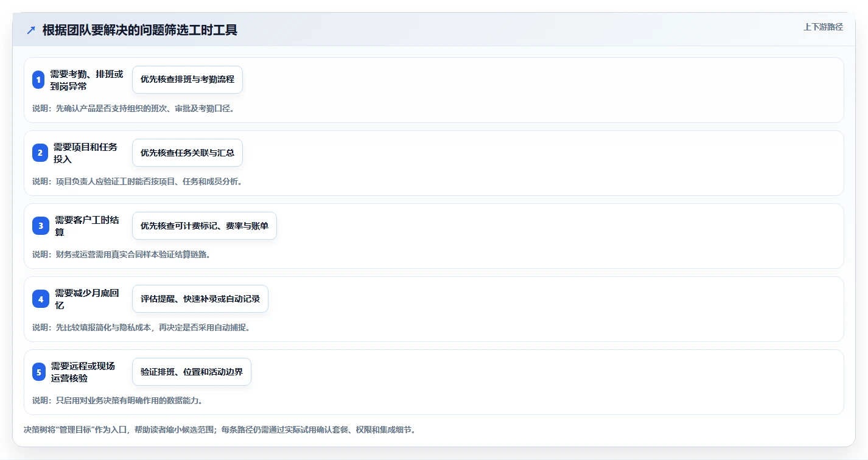Viewport: 868px width, 460px height.
Task: Click the number 4 step badge
Action: pyautogui.click(x=41, y=299)
